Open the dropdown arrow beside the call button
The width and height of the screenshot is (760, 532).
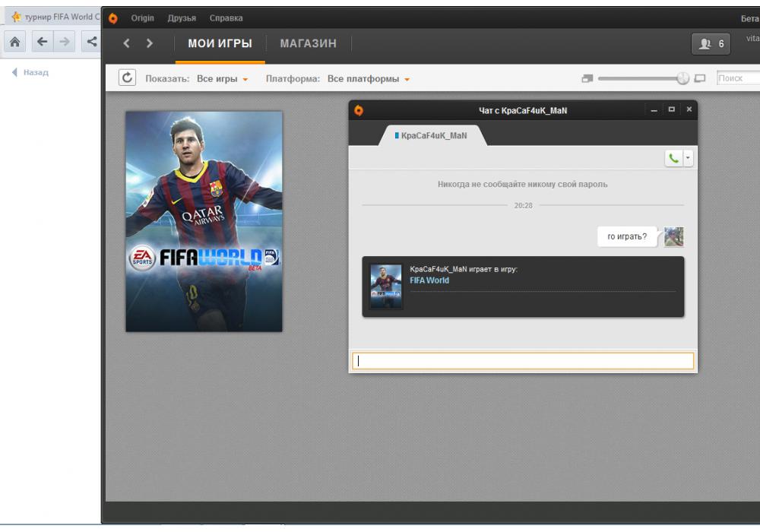click(689, 158)
